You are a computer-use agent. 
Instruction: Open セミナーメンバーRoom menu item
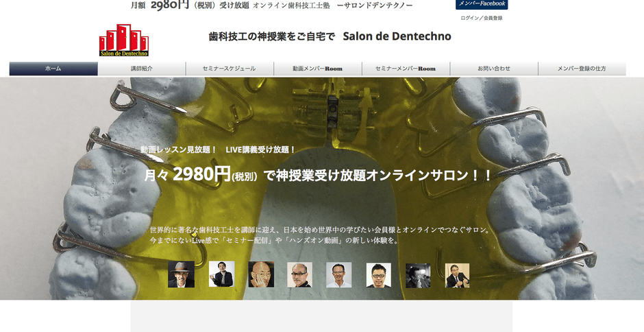pyautogui.click(x=406, y=69)
